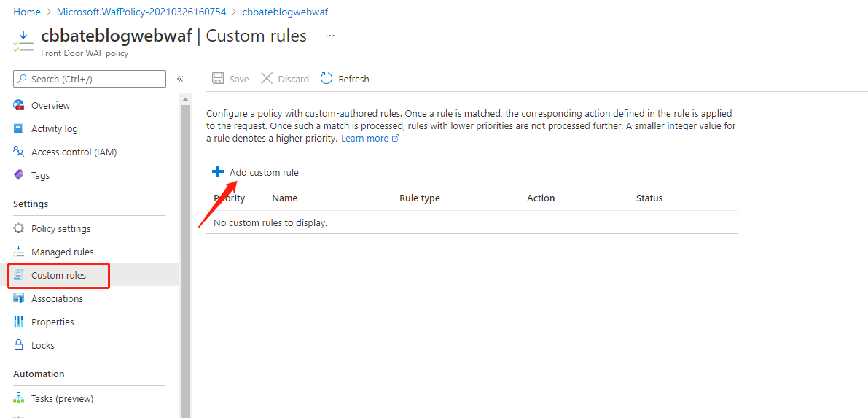
Task: Click the Rule type column header
Action: click(x=420, y=198)
